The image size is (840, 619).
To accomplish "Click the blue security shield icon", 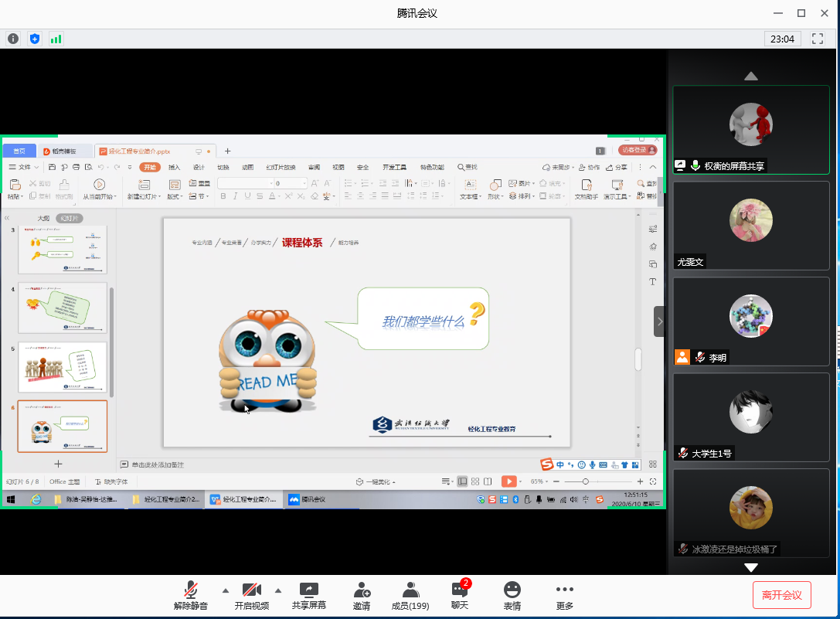I will pos(34,39).
